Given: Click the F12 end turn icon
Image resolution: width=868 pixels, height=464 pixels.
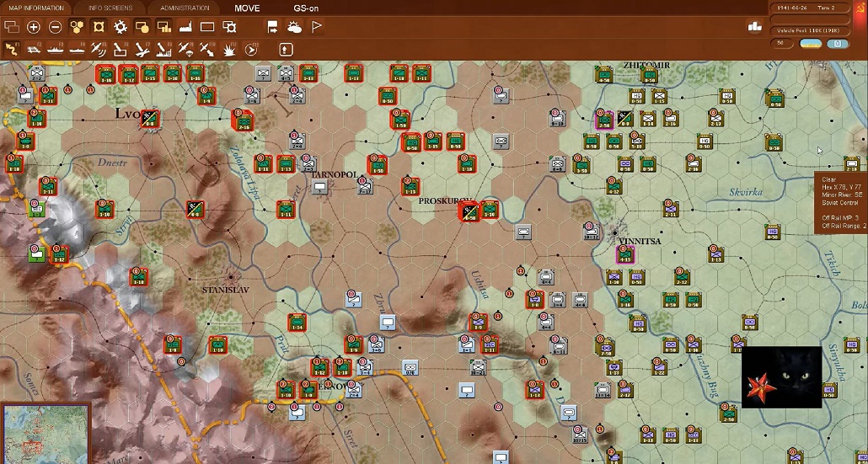Looking at the screenshot, I should [251, 49].
